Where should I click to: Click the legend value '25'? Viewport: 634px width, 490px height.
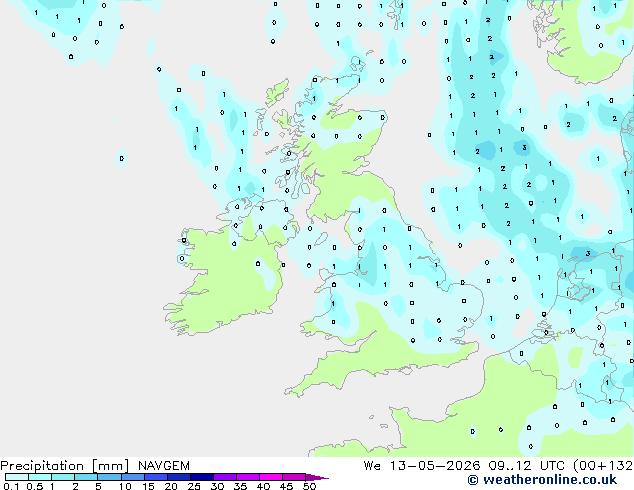pyautogui.click(x=194, y=486)
